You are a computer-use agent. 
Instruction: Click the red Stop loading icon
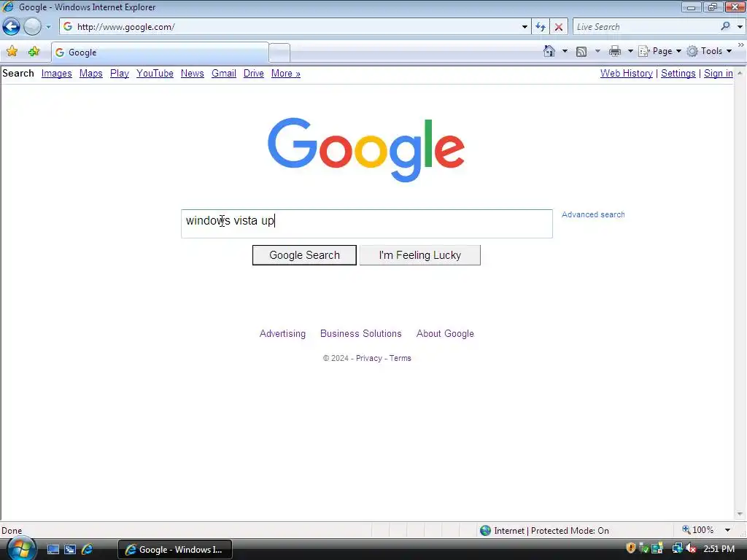click(x=558, y=27)
